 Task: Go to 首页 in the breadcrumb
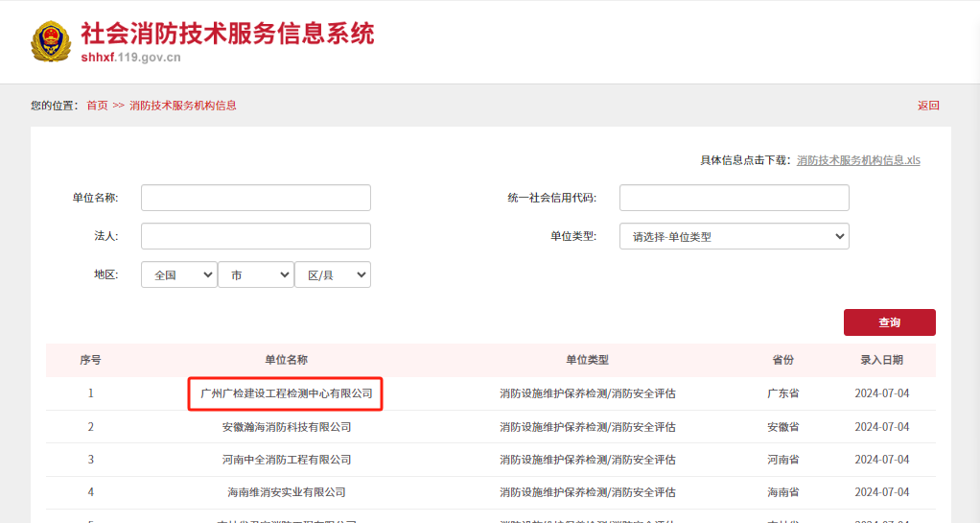click(x=97, y=106)
